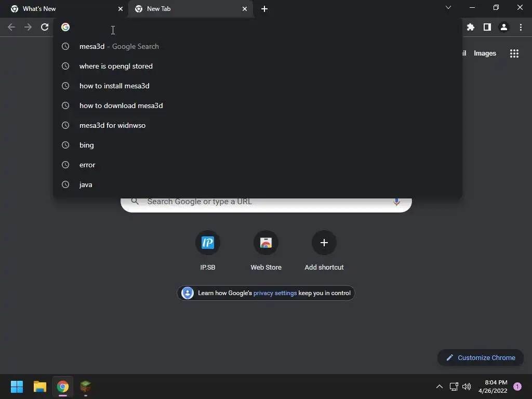Show hidden tray icons chevron

[x=440, y=387]
